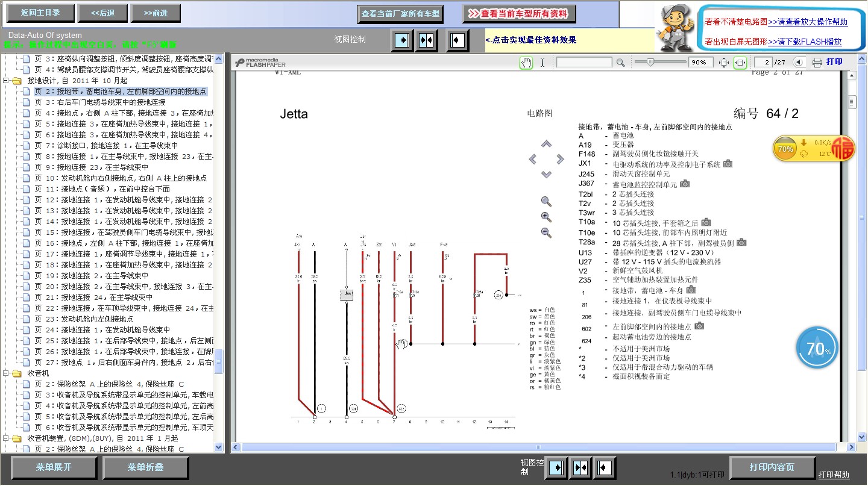Open tree item 页 19: 接地连接 2, 在主导线束中

(x=90, y=276)
